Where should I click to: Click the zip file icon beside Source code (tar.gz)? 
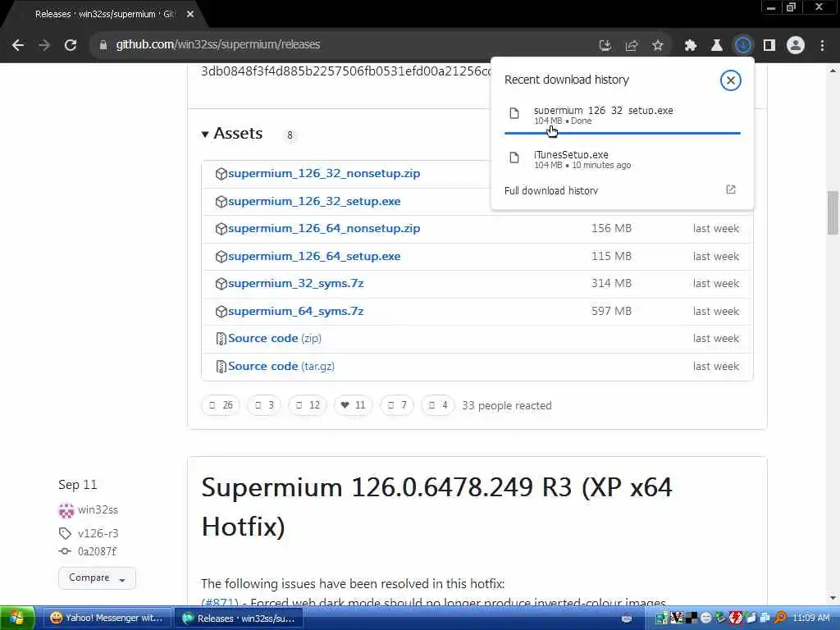pyautogui.click(x=221, y=367)
